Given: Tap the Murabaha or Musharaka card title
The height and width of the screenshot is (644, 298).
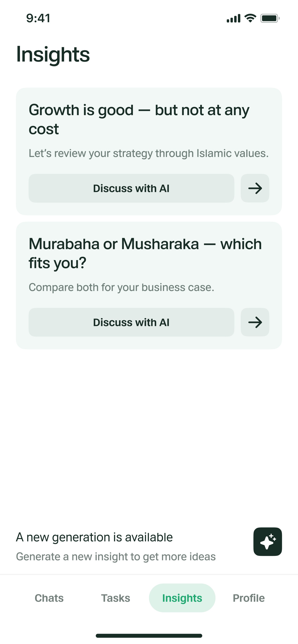Looking at the screenshot, I should click(x=145, y=253).
